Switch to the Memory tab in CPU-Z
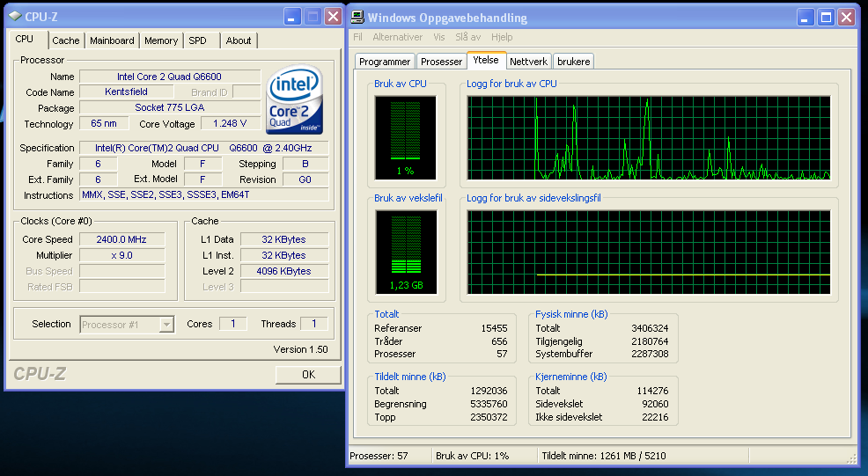 click(x=161, y=40)
